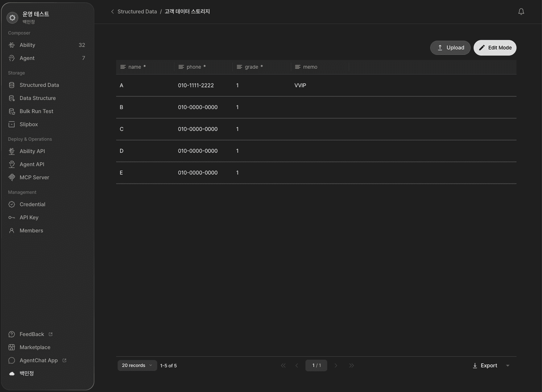Screen dimensions: 542x392
Task: Expand the Export options arrow
Action: (508, 366)
